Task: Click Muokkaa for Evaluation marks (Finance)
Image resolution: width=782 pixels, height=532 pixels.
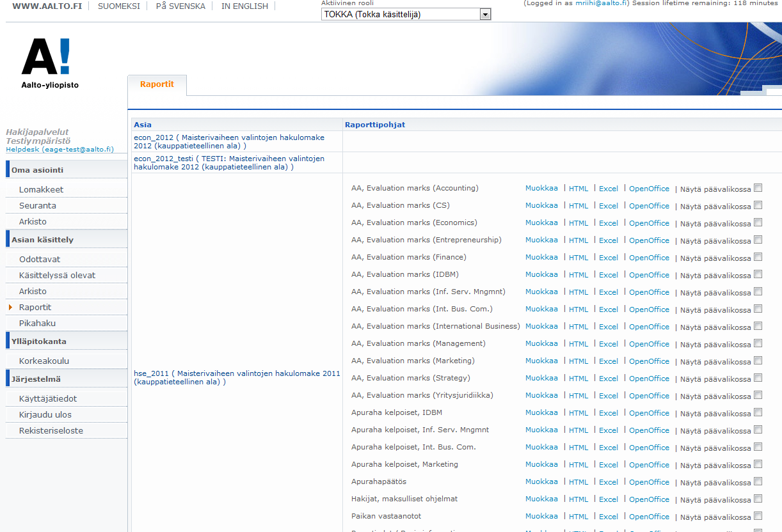Action: click(541, 257)
